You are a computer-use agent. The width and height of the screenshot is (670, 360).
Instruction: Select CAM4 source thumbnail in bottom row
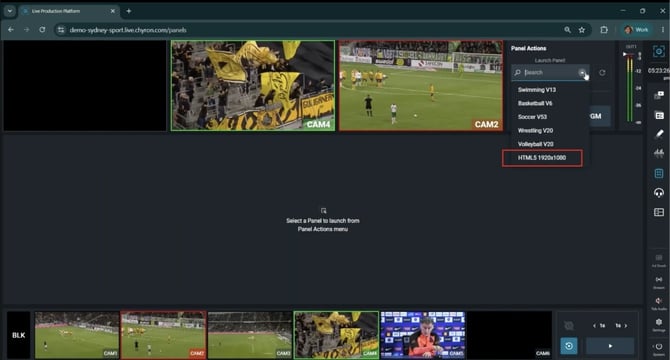tap(336, 335)
